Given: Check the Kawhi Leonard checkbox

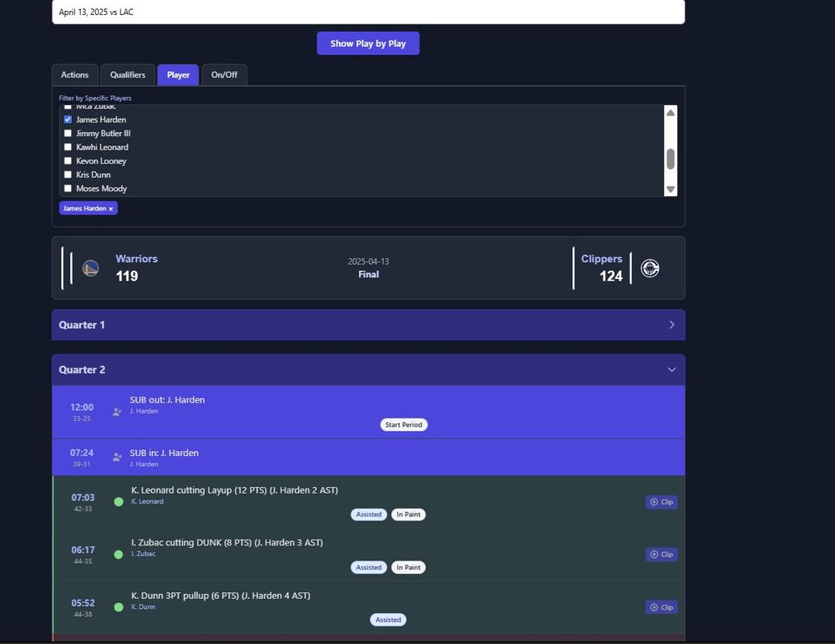Looking at the screenshot, I should tap(68, 147).
